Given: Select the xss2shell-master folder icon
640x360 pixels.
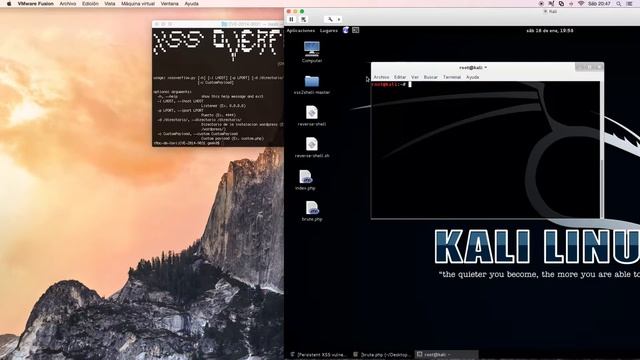Looking at the screenshot, I should [312, 84].
